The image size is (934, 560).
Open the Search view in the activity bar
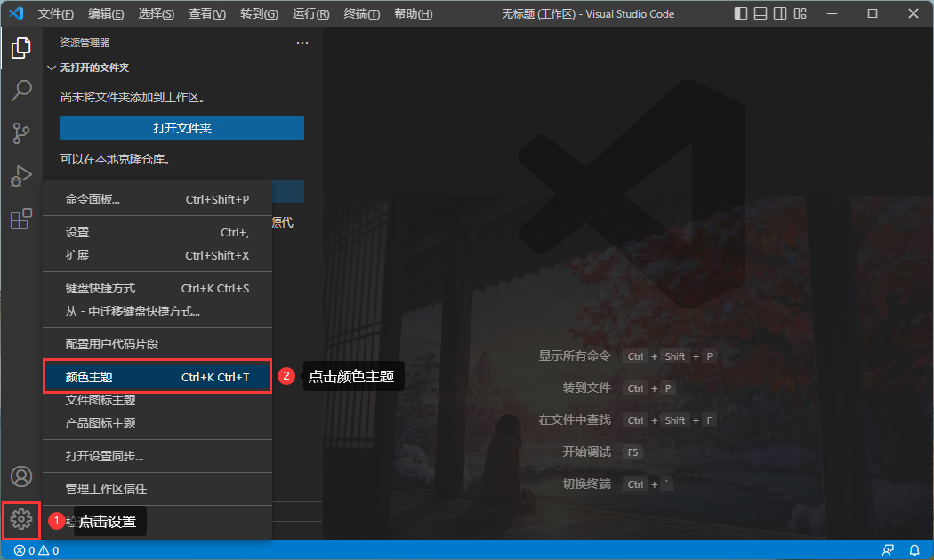[20, 90]
